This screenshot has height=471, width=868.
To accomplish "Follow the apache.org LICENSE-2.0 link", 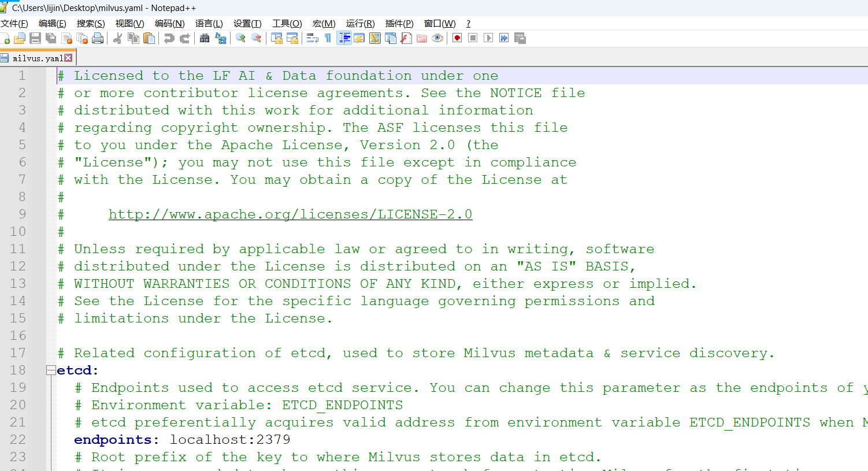I will tap(290, 214).
